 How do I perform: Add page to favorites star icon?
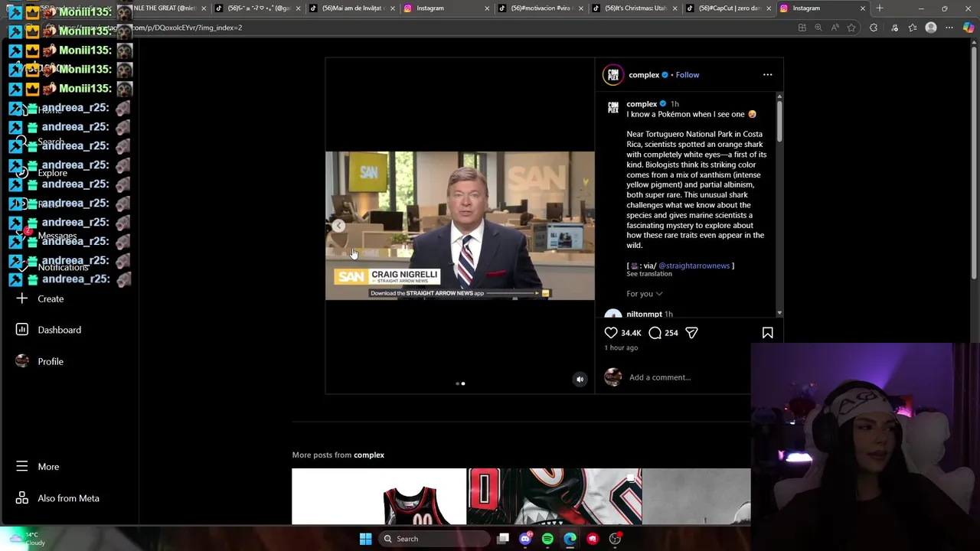(851, 28)
